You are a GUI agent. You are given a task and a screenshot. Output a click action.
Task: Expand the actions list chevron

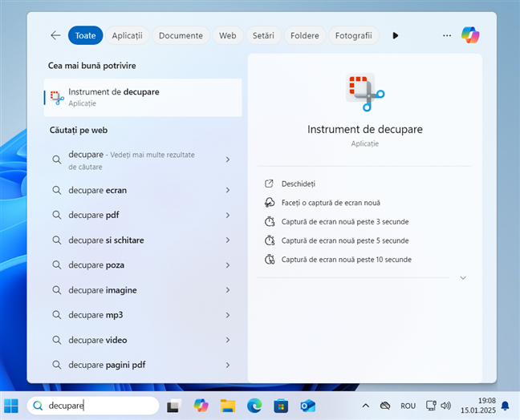pos(463,277)
